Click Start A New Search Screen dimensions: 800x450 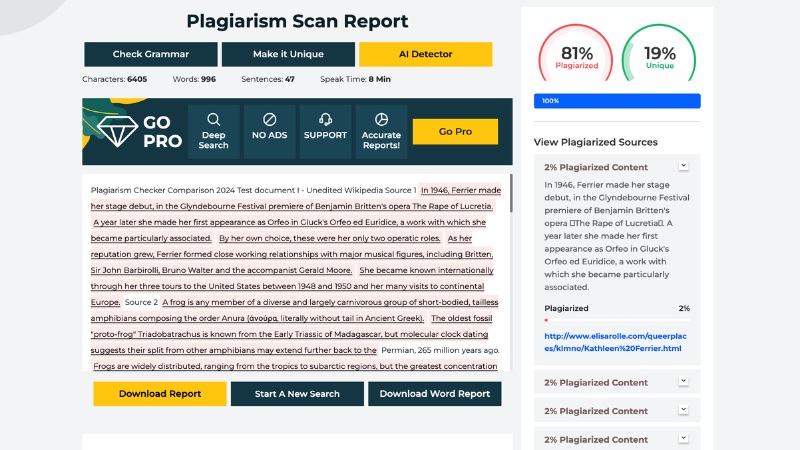pos(297,394)
